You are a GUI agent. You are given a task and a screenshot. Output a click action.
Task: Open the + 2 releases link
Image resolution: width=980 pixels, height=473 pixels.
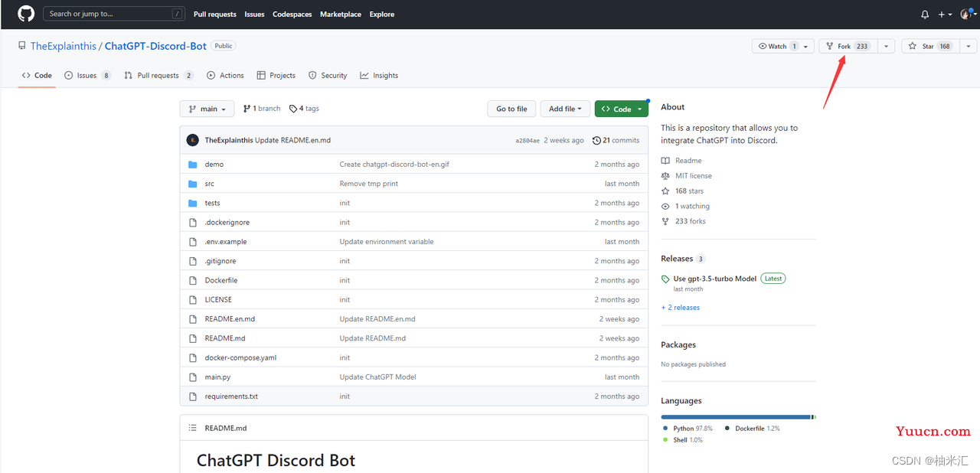pyautogui.click(x=681, y=308)
